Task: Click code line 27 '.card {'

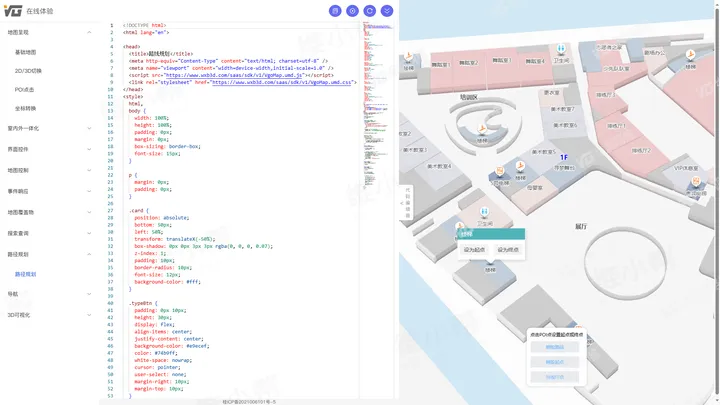Action: click(139, 211)
